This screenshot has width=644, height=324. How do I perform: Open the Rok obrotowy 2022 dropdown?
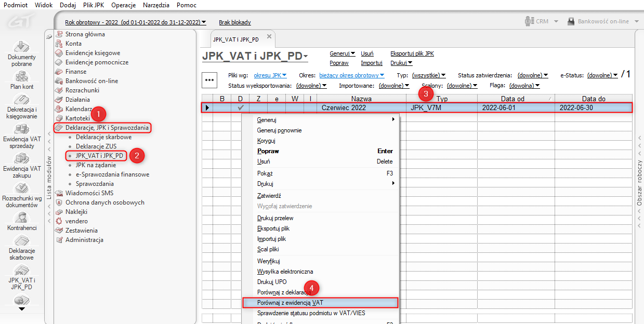point(135,22)
